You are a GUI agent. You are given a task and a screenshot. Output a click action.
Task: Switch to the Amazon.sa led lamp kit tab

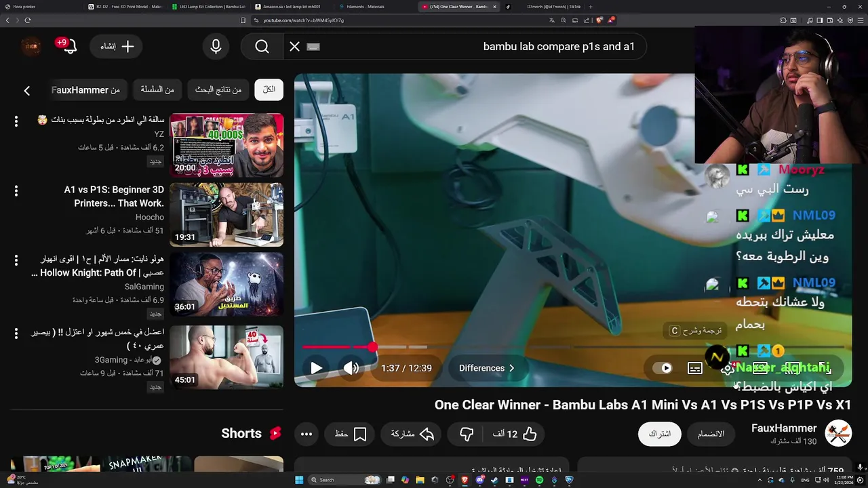(292, 6)
